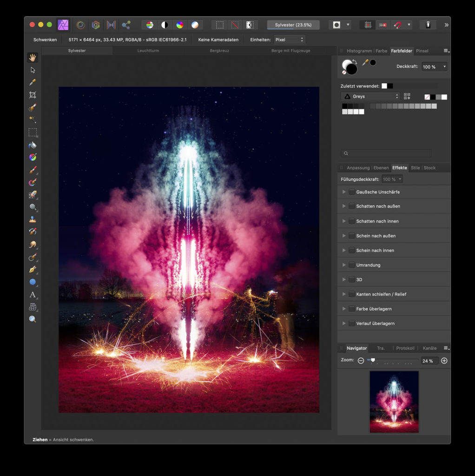The width and height of the screenshot is (475, 476).
Task: Switch to Develop Persona
Action: (x=96, y=25)
